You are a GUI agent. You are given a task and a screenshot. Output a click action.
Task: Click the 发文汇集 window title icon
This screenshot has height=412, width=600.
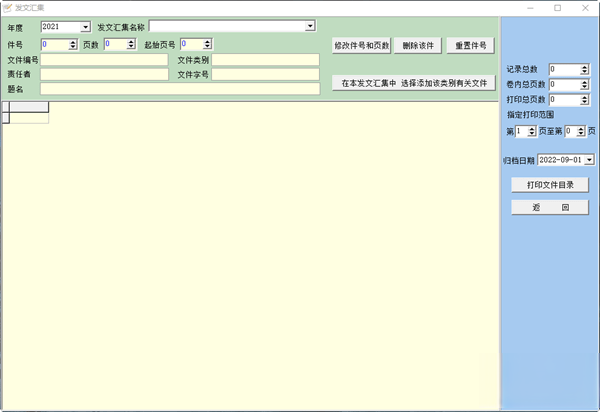7,8
